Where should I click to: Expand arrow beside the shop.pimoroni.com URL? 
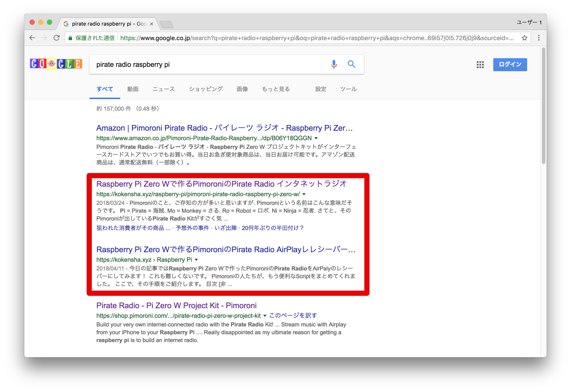265,316
